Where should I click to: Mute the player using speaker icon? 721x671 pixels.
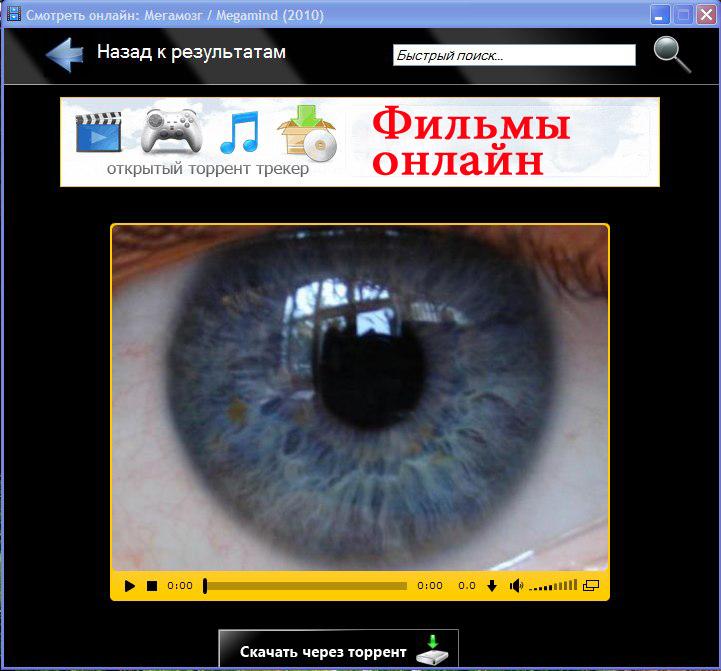[x=516, y=586]
